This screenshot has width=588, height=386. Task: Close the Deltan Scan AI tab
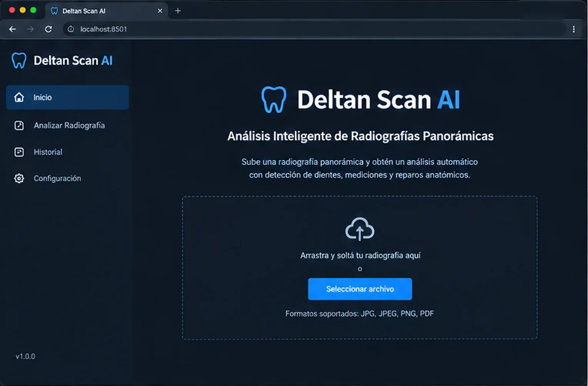160,11
